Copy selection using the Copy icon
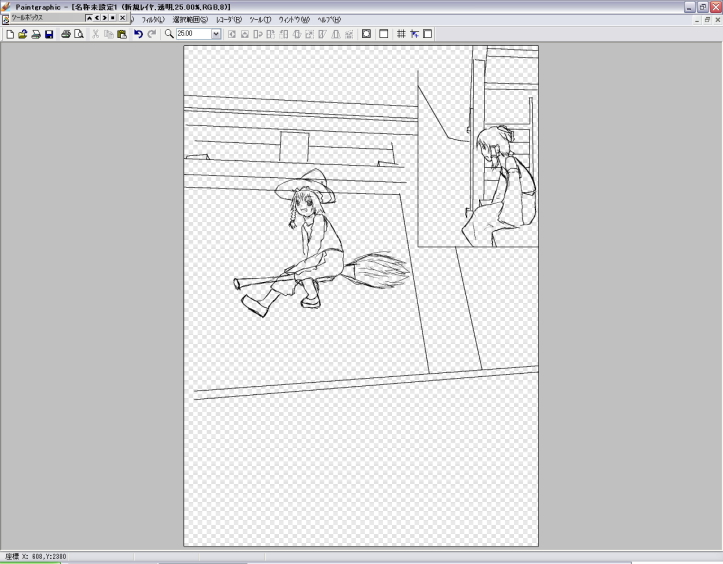Viewport: 723px width, 564px height. click(x=109, y=34)
